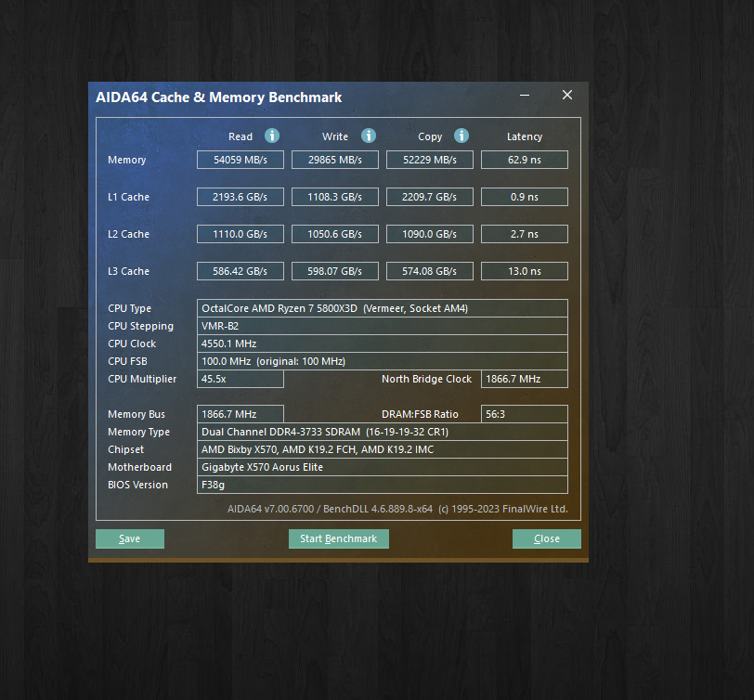Image resolution: width=754 pixels, height=700 pixels.
Task: Select L1 Cache read value 2193.6 GB/s
Action: [240, 197]
